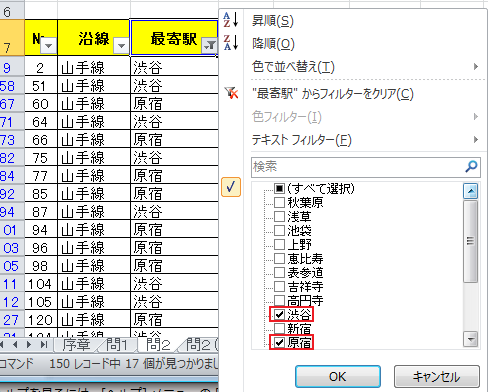Image resolution: width=488 pixels, height=392 pixels.
Task: Go to next sheet navigation arrow
Action: [x=29, y=344]
